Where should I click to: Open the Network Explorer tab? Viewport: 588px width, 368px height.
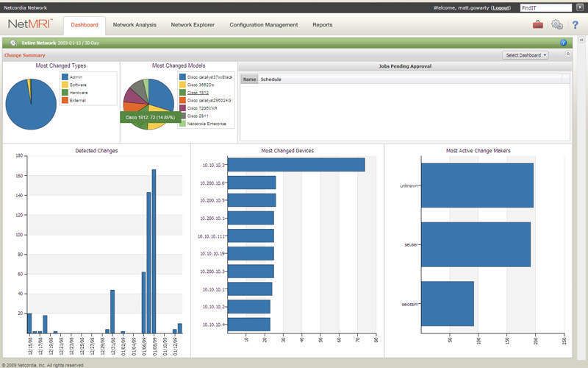point(193,25)
